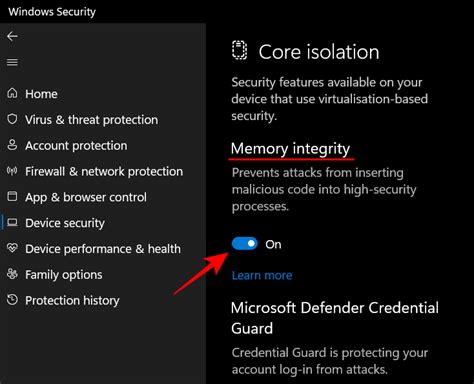
Task: Select the Protection history menu item
Action: [72, 300]
